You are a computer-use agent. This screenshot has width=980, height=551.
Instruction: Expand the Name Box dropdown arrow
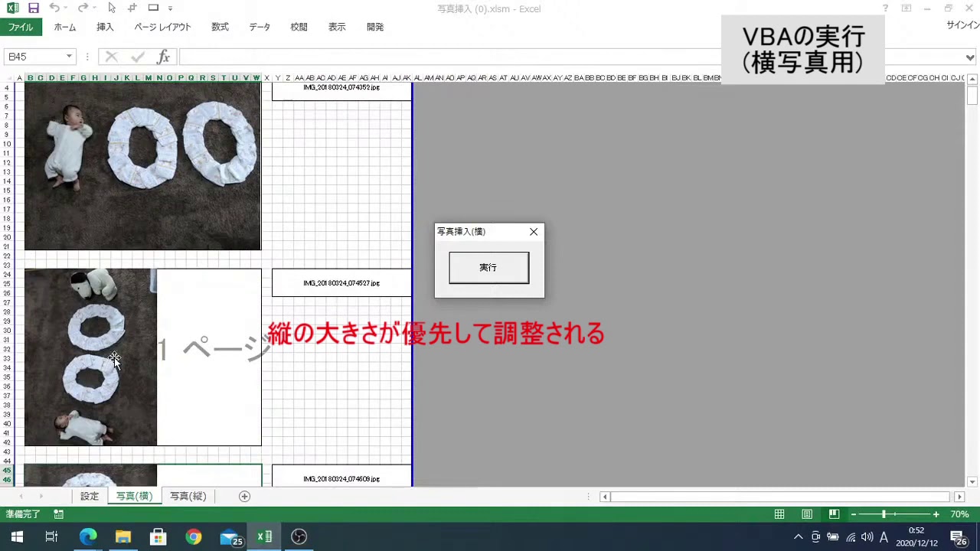coord(69,57)
